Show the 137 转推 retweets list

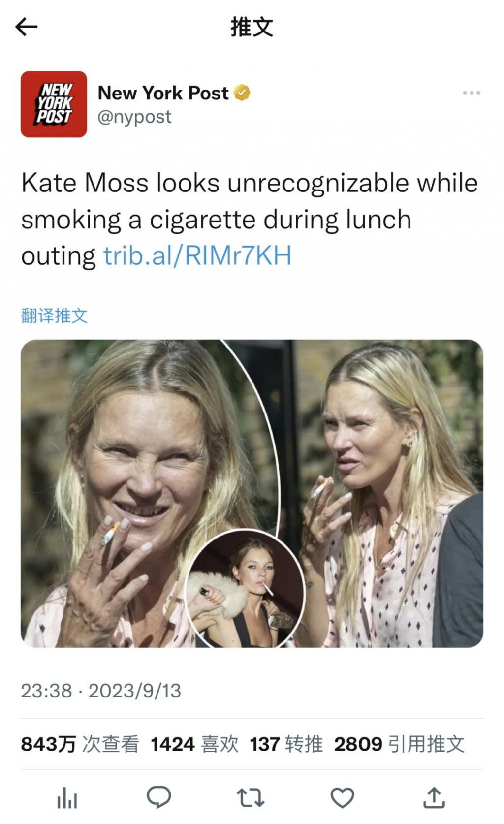pos(286,744)
